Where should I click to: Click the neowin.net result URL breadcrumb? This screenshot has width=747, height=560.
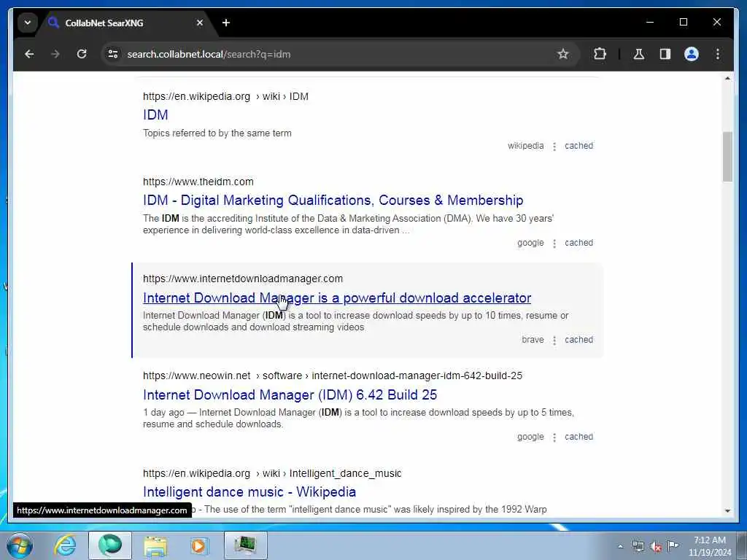click(333, 376)
